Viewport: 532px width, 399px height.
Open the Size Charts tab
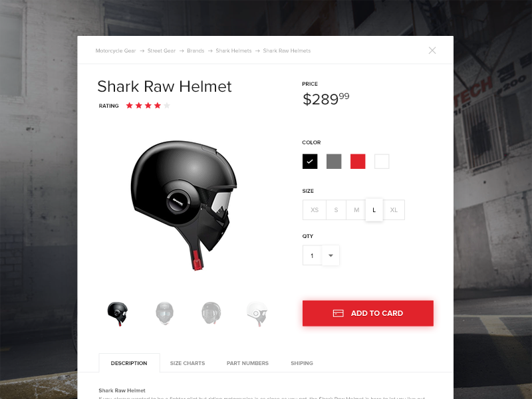click(188, 363)
